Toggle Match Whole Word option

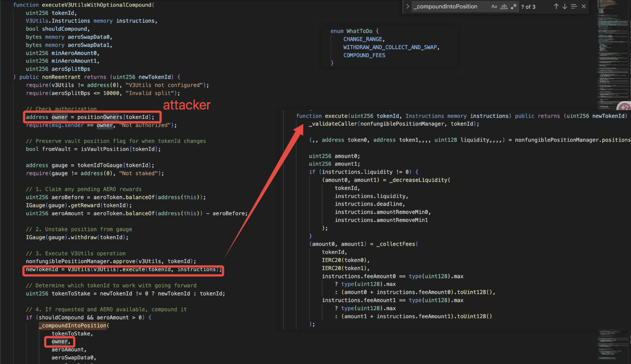tap(504, 6)
